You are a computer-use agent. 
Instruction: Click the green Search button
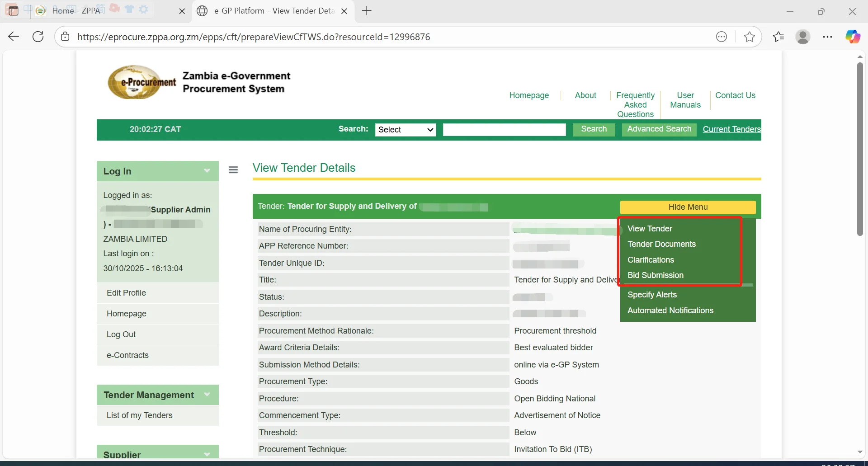[x=594, y=129]
